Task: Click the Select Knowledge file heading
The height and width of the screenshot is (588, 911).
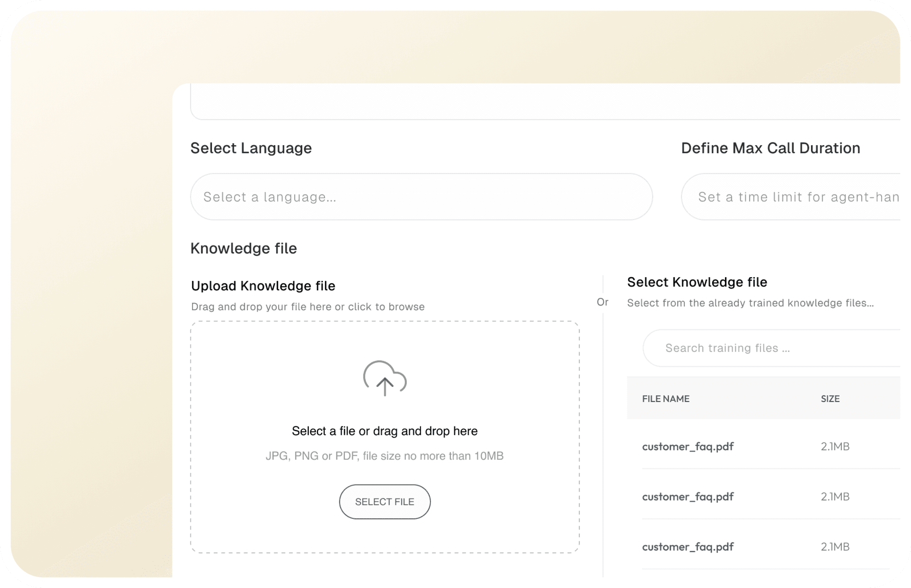Action: tap(697, 282)
